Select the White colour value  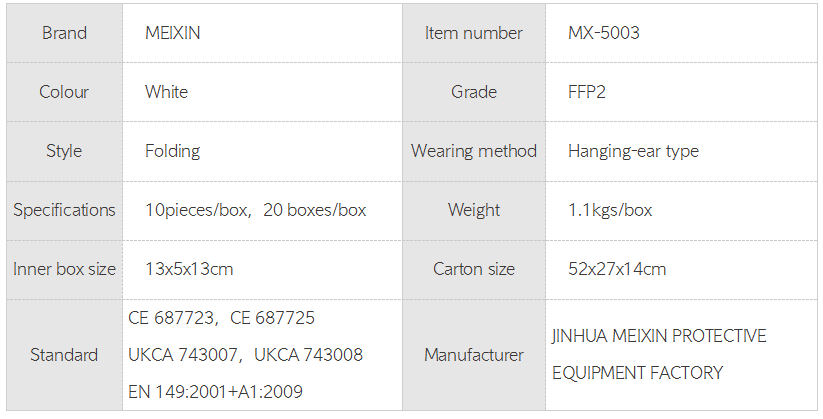[x=166, y=92]
